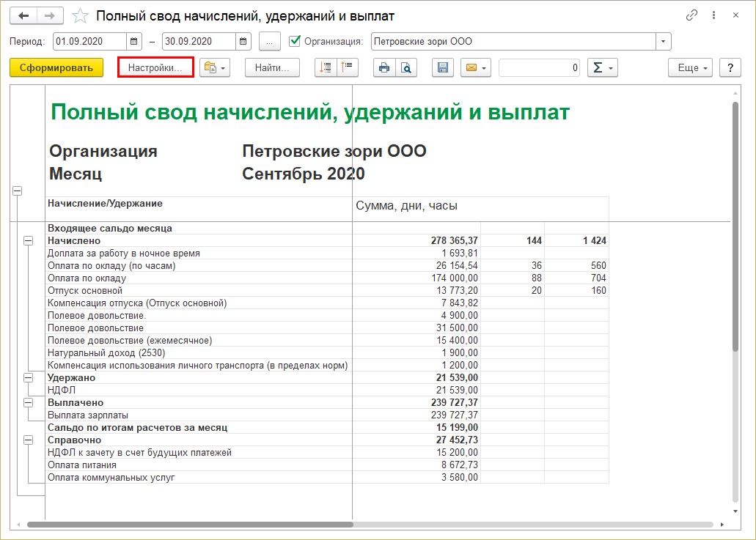Open calendar for end date 30.09.2020
The width and height of the screenshot is (756, 540).
point(243,42)
